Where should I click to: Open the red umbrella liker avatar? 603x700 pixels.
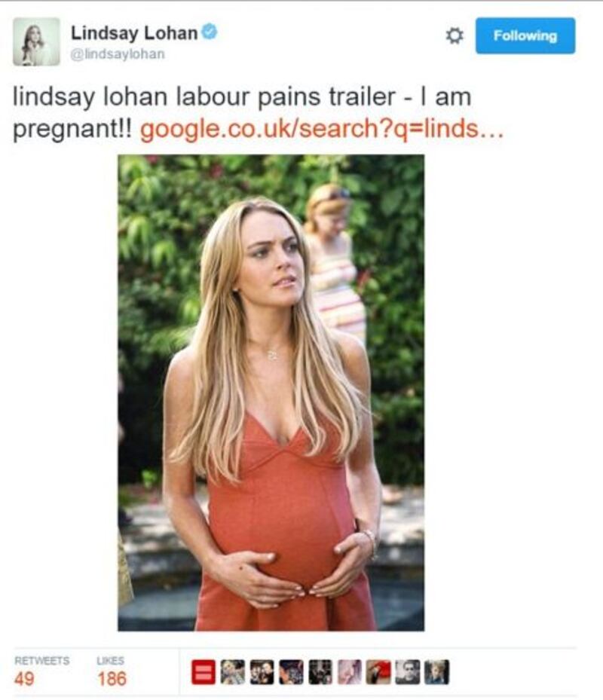pos(378,672)
